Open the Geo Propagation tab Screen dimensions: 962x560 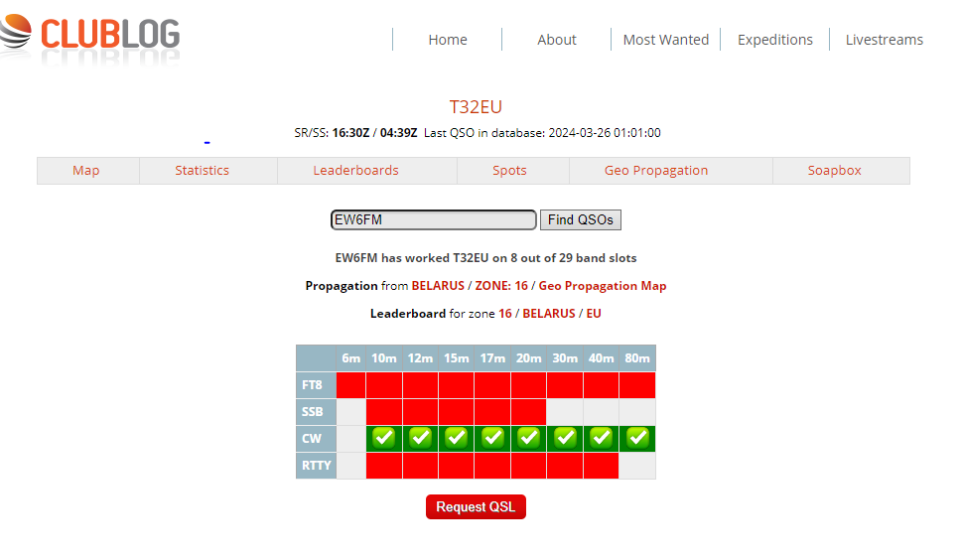pos(655,171)
